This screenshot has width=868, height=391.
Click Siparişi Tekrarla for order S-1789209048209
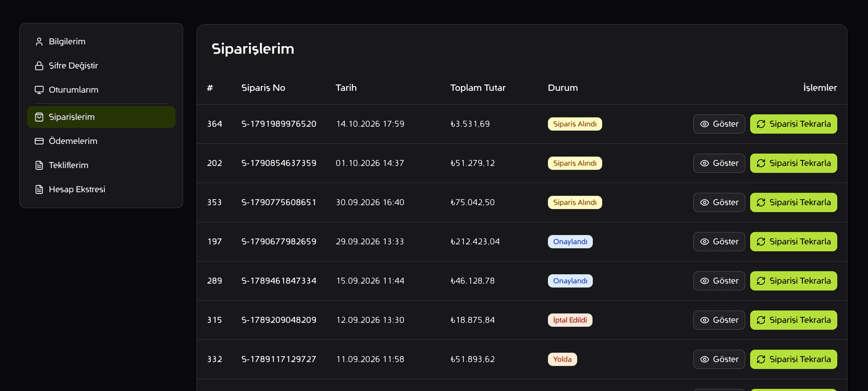click(793, 320)
